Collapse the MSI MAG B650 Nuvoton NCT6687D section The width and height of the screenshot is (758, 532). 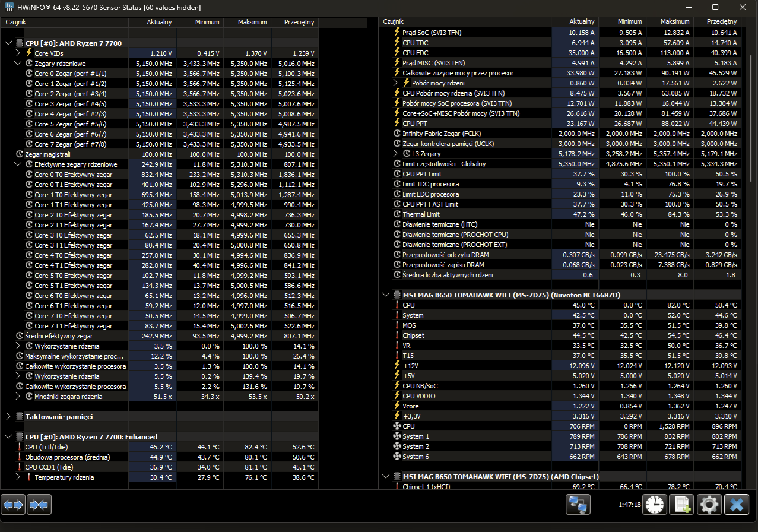coord(386,294)
